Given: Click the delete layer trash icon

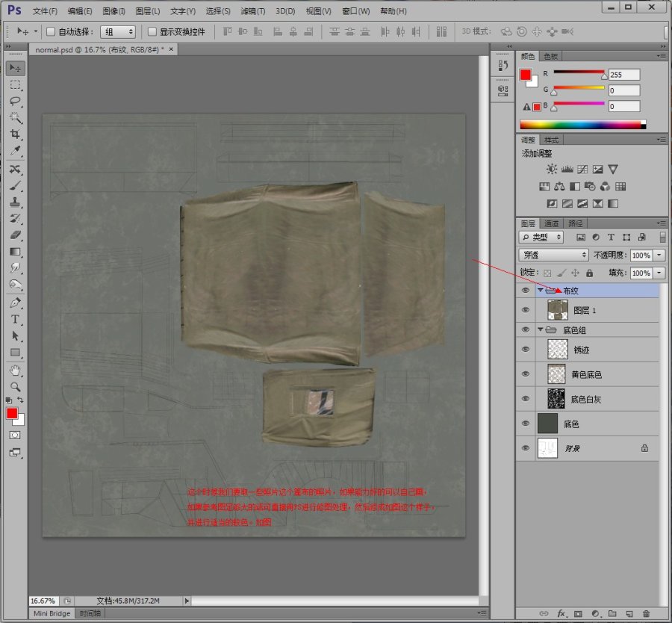Looking at the screenshot, I should tap(646, 613).
